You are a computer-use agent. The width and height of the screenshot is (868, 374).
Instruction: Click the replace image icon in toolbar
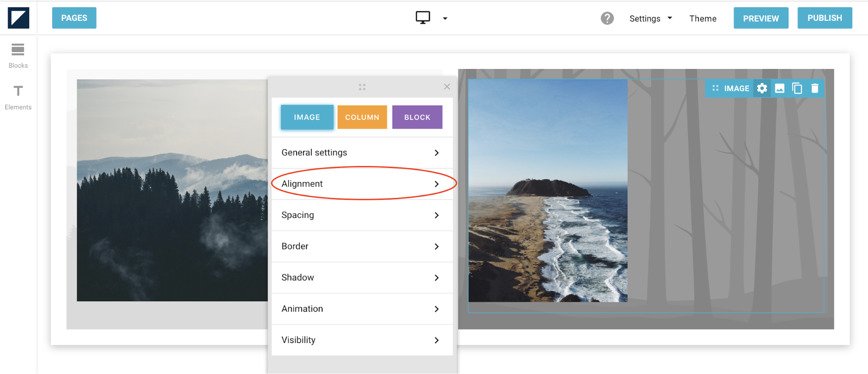[779, 89]
